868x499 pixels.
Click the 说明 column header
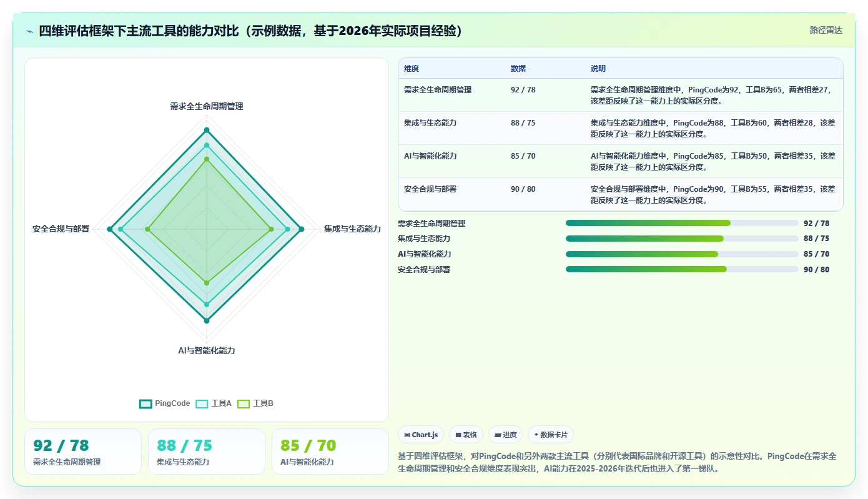click(x=598, y=69)
